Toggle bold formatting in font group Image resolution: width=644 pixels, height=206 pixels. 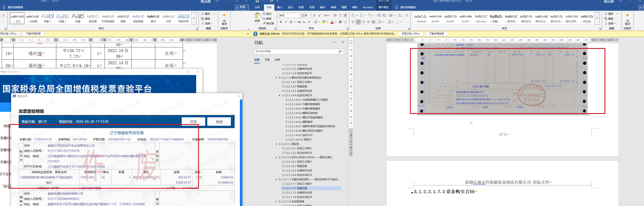(281, 22)
